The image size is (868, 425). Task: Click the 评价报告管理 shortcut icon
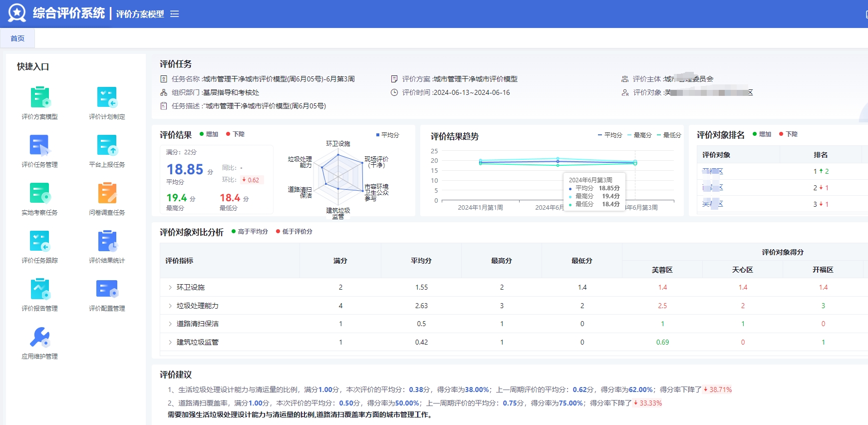(40, 289)
